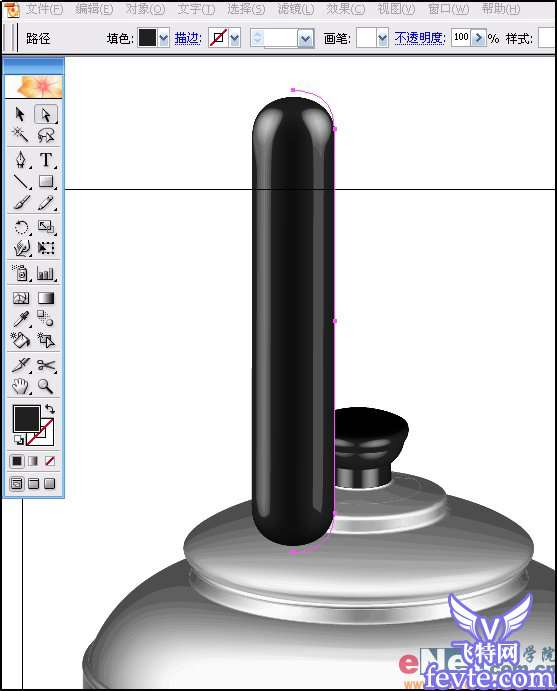Open the 效果 menu

point(346,9)
